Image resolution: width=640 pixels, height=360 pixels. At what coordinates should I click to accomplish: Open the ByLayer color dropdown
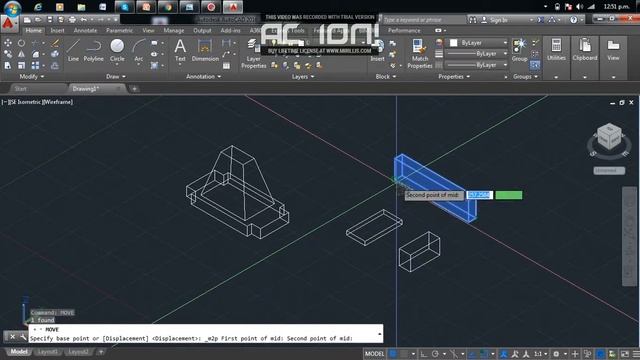[505, 42]
